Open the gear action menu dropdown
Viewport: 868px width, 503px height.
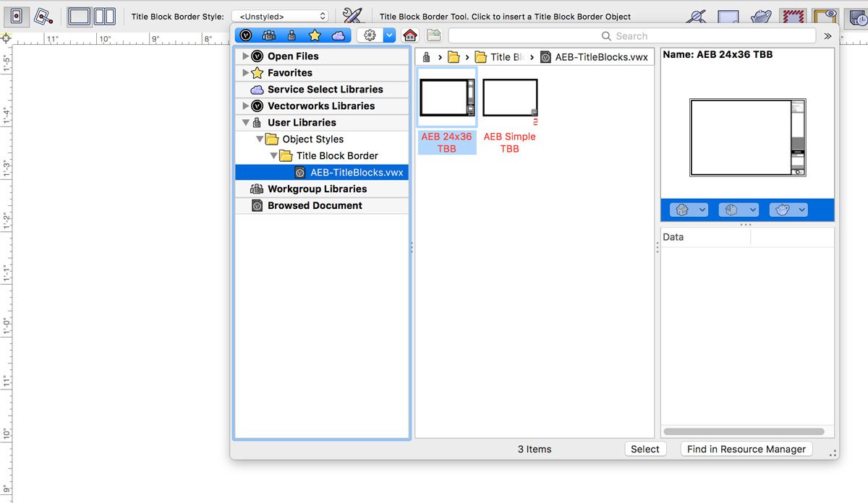click(x=377, y=35)
